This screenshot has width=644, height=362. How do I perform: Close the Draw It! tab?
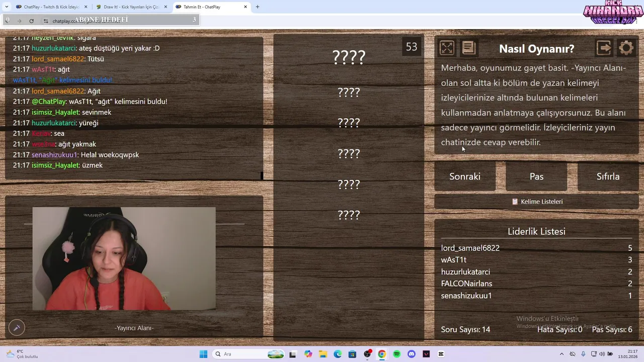coord(166,7)
